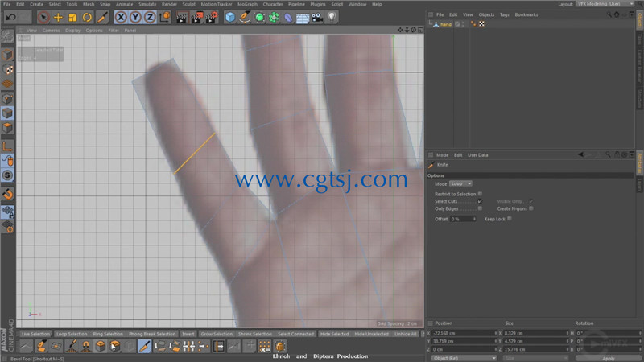The image size is (644, 362).
Task: Open the Character menu
Action: tap(272, 4)
